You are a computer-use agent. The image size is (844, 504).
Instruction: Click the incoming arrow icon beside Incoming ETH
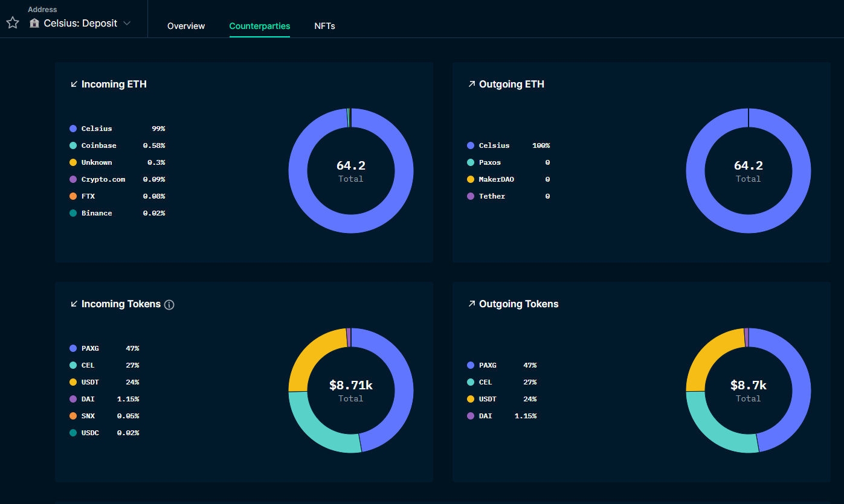coord(74,85)
